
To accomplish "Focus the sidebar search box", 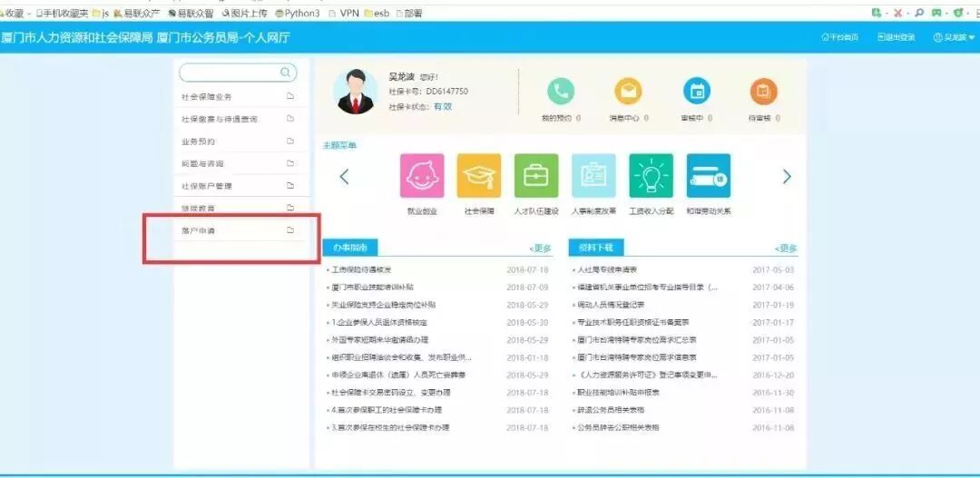I will [x=238, y=73].
